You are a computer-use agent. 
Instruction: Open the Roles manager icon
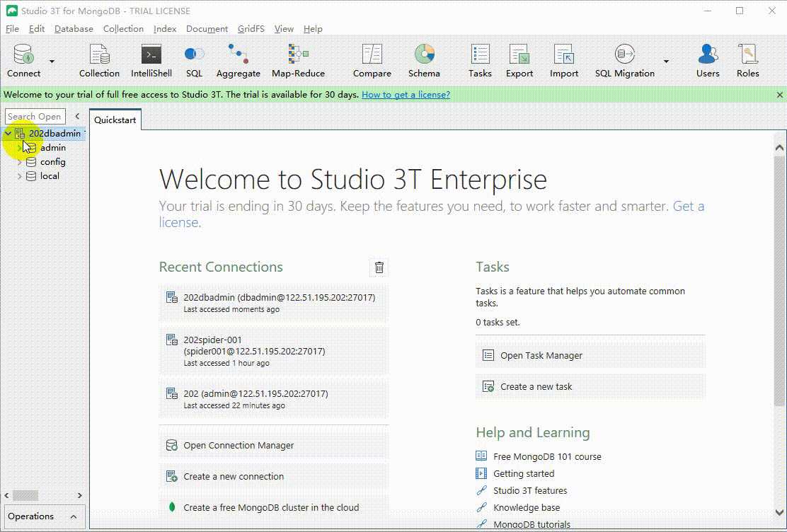748,61
